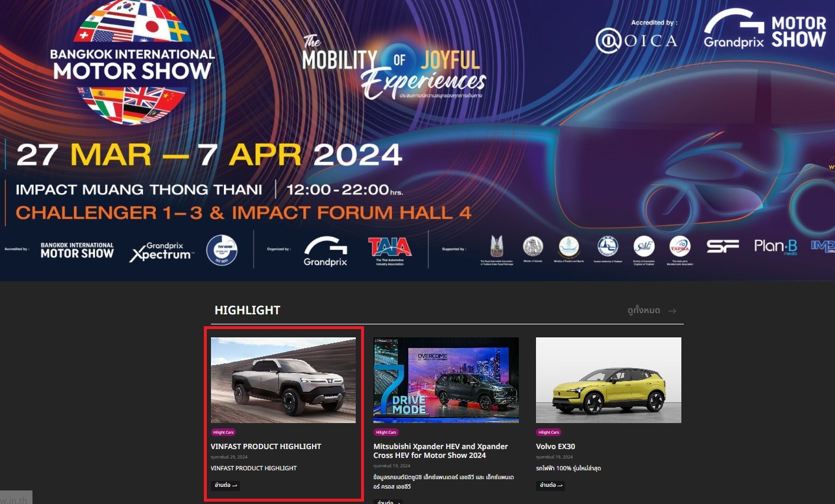The image size is (835, 504).
Task: Click the Grandprix Xpectrum logo
Action: coord(161,252)
